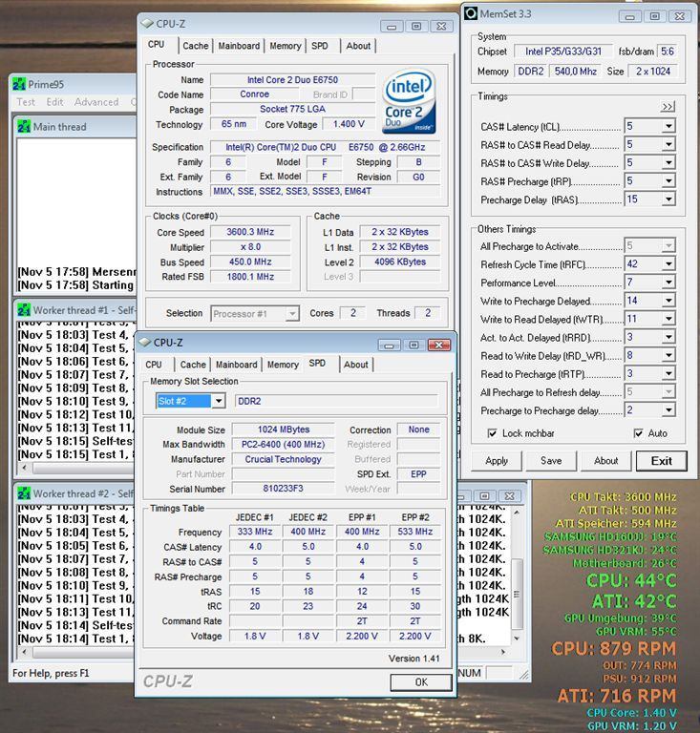
Task: Click OK in the CPU-Z SPD window
Action: tap(421, 682)
